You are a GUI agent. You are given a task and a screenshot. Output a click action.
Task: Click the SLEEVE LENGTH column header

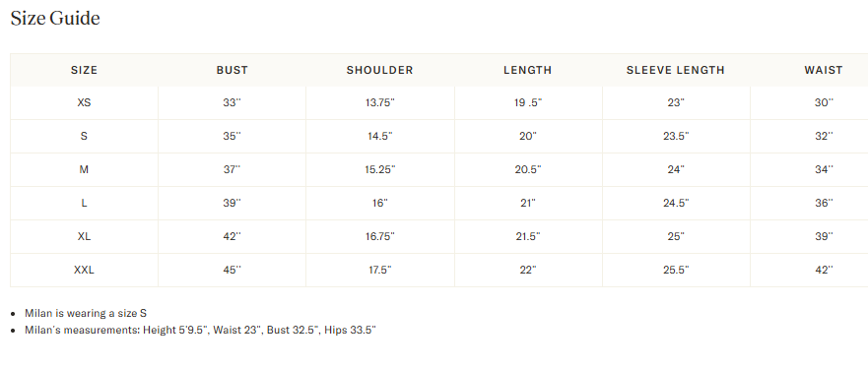pos(675,70)
